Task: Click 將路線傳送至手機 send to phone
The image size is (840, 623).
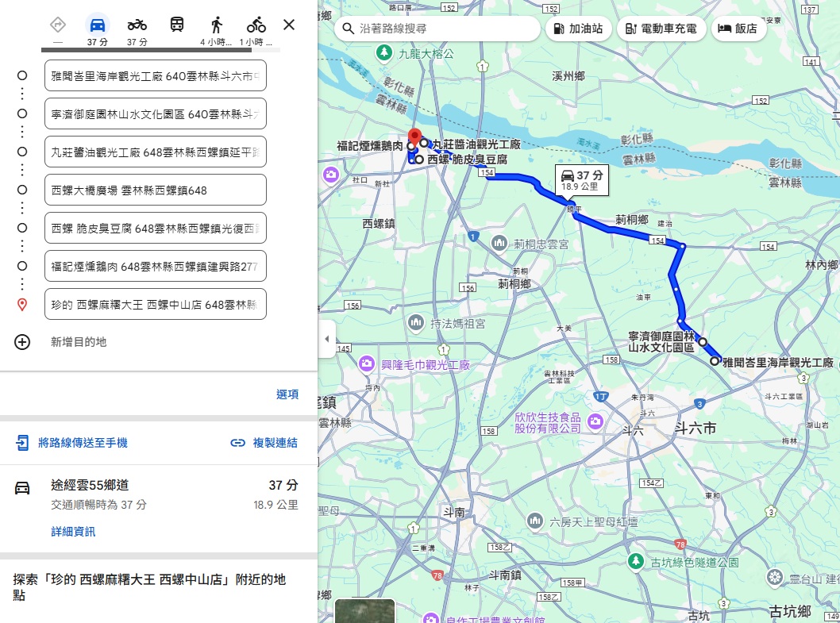Action: (83, 443)
